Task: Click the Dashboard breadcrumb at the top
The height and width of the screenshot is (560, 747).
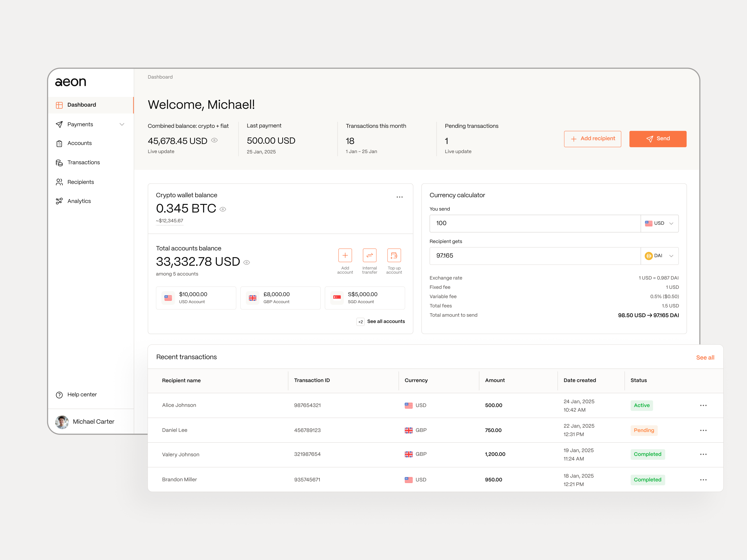Action: (x=160, y=77)
